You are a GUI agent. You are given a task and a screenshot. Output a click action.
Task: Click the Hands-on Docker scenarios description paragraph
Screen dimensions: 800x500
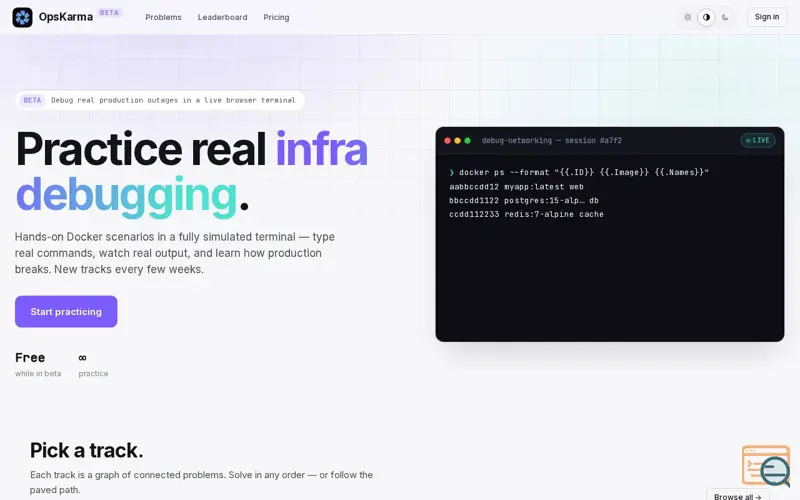[174, 253]
